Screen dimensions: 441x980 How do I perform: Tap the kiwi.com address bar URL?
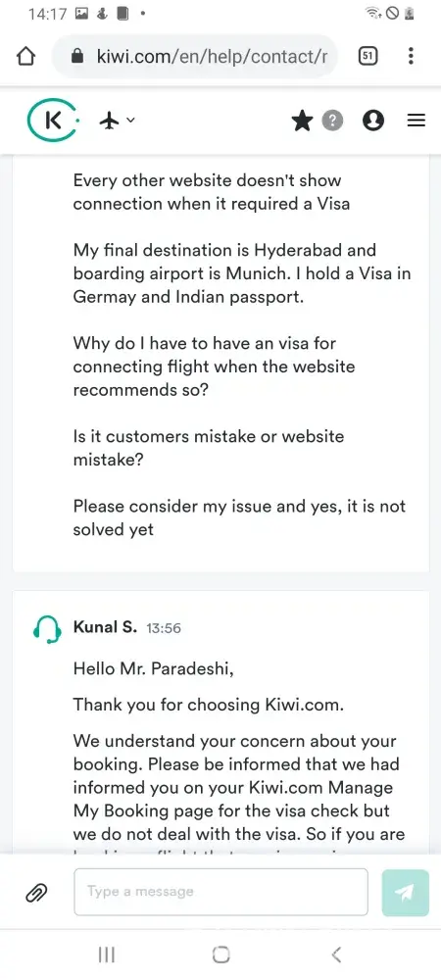click(x=212, y=57)
